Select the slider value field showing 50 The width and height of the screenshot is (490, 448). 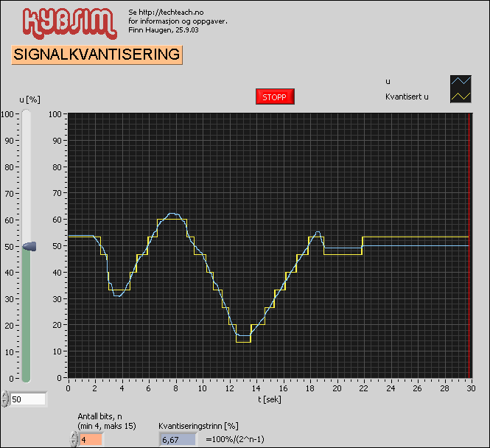pos(29,399)
